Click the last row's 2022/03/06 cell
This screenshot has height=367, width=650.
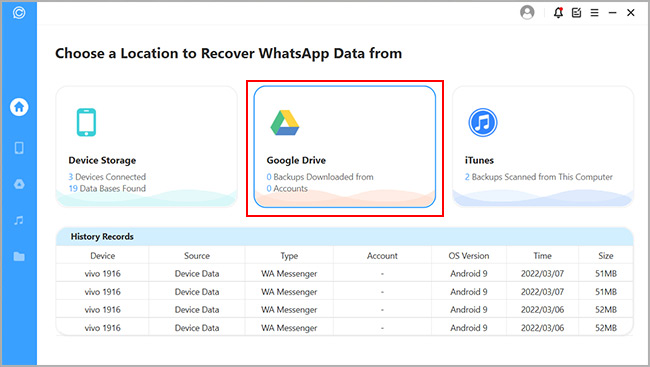tap(542, 328)
